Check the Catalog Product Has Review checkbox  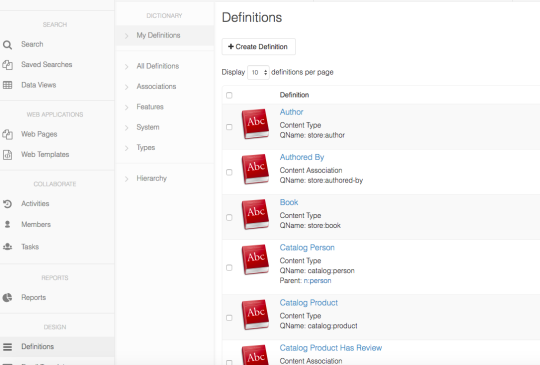point(229,362)
